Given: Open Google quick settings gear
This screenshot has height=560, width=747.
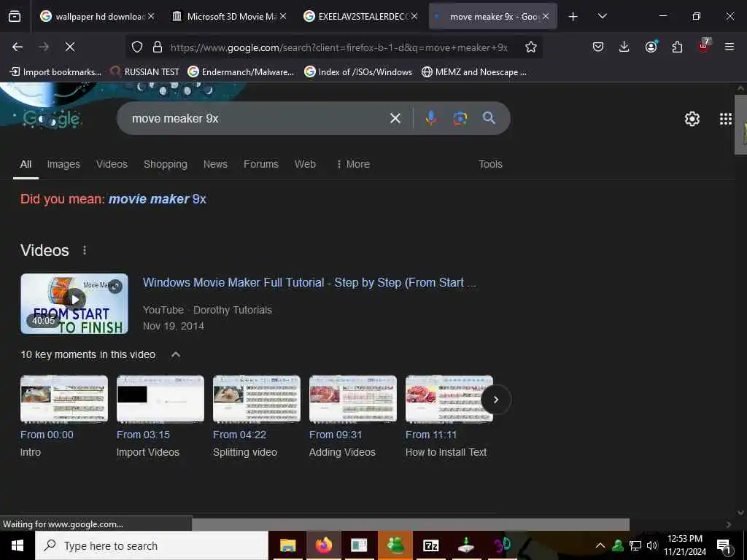Looking at the screenshot, I should [692, 119].
